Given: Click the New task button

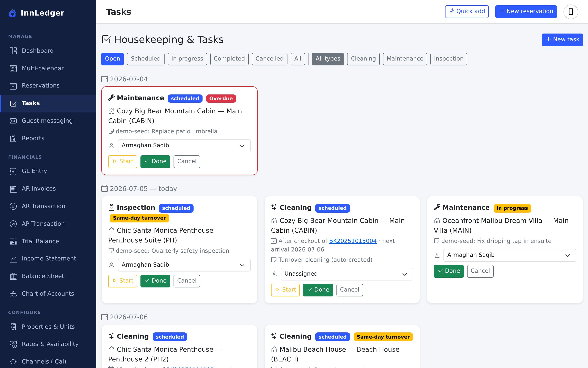Looking at the screenshot, I should point(562,40).
